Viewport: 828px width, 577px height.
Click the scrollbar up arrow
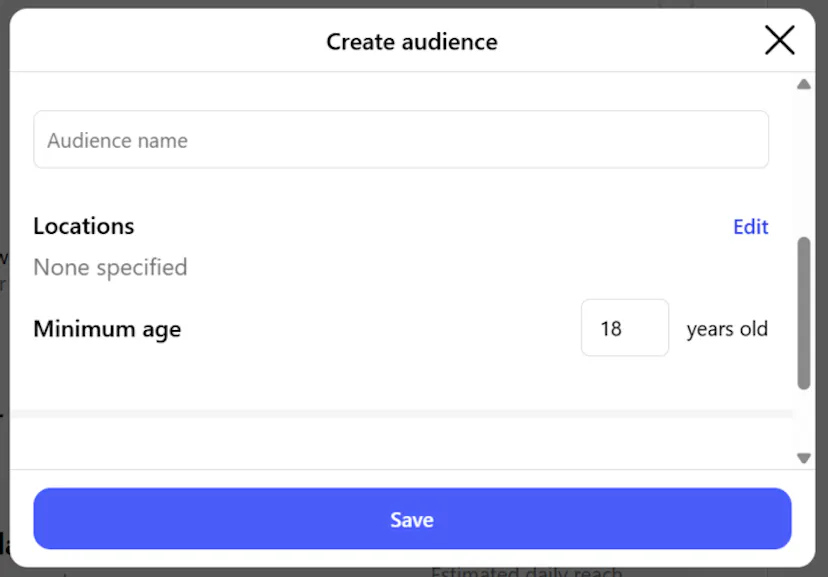(x=803, y=85)
